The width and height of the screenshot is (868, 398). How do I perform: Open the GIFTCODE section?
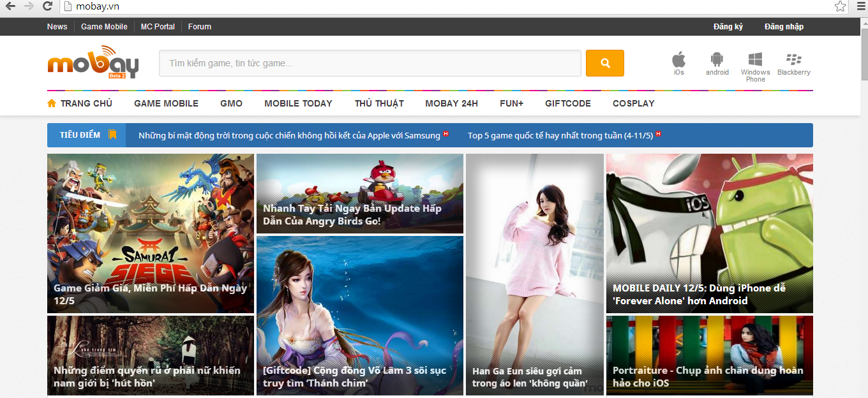pyautogui.click(x=567, y=103)
